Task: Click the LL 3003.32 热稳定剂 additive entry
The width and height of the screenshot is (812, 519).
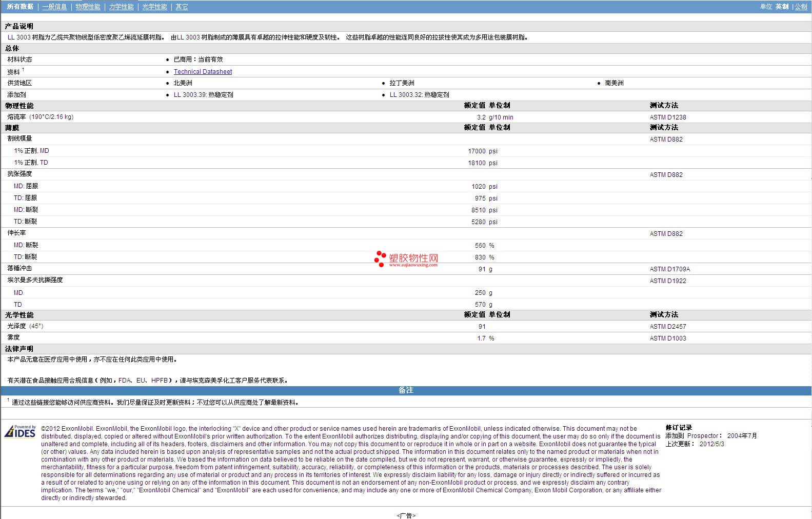Action: pyautogui.click(x=419, y=95)
